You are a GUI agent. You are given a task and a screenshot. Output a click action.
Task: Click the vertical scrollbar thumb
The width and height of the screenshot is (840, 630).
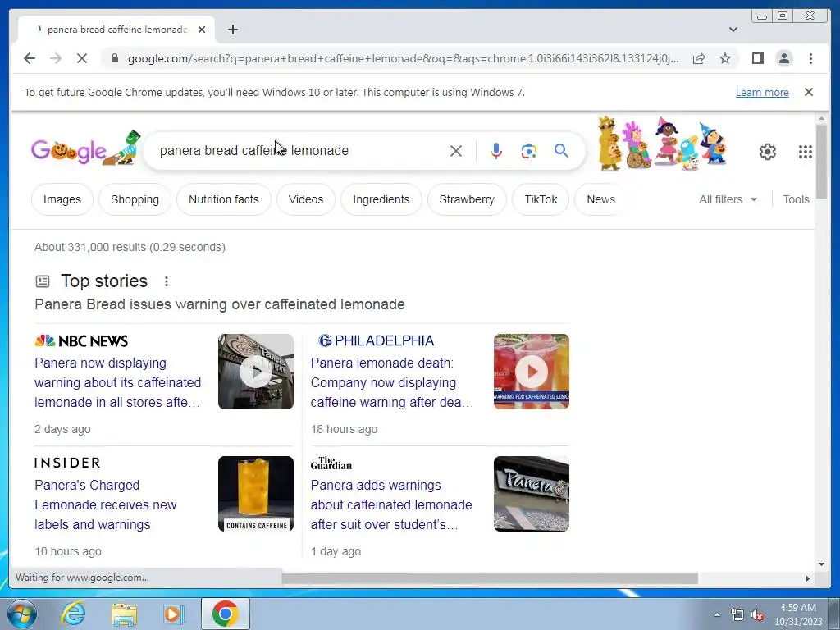point(822,161)
